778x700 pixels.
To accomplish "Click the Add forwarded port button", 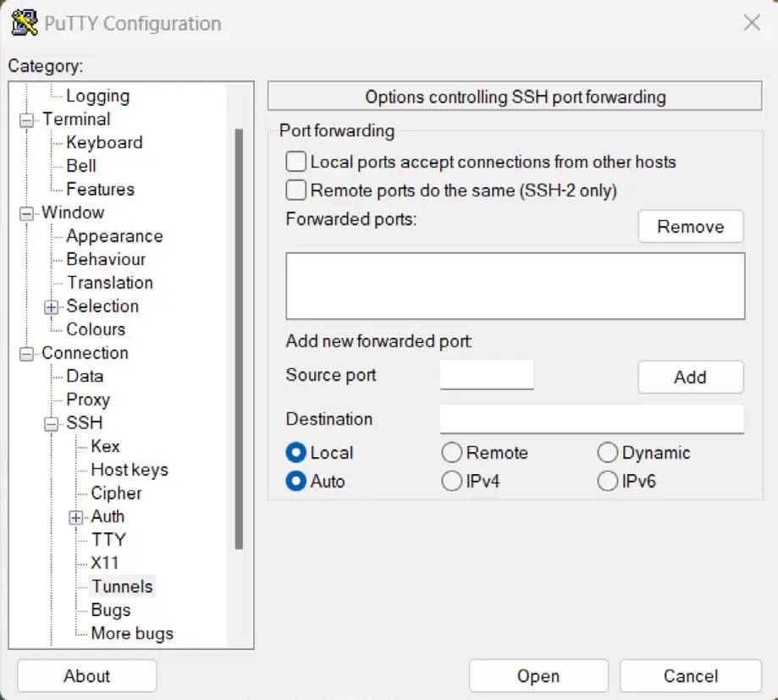I will coord(690,377).
